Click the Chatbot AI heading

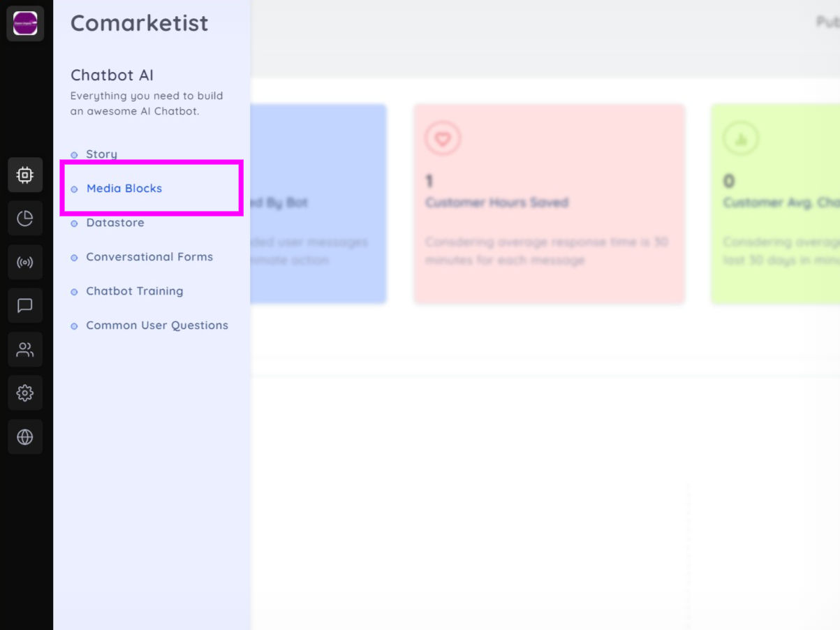pyautogui.click(x=112, y=75)
